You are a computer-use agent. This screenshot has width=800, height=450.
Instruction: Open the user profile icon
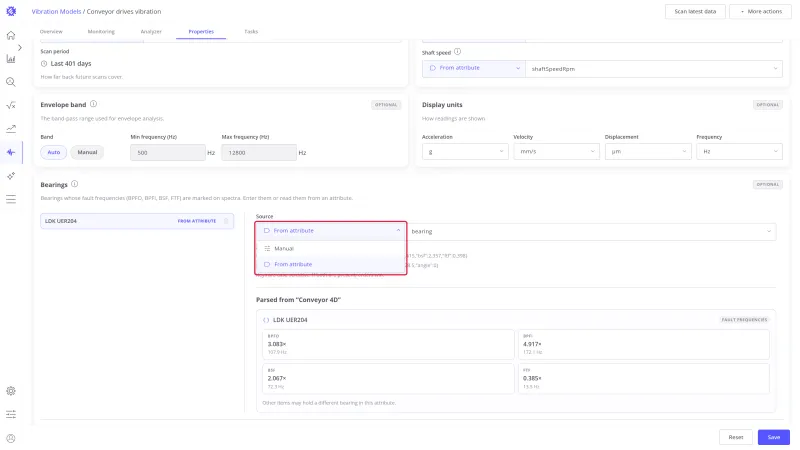pyautogui.click(x=11, y=438)
